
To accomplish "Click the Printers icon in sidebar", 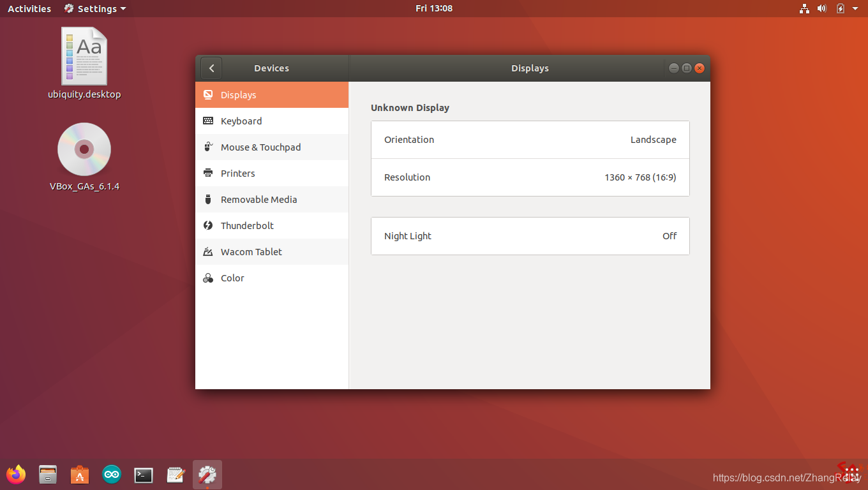I will point(208,173).
